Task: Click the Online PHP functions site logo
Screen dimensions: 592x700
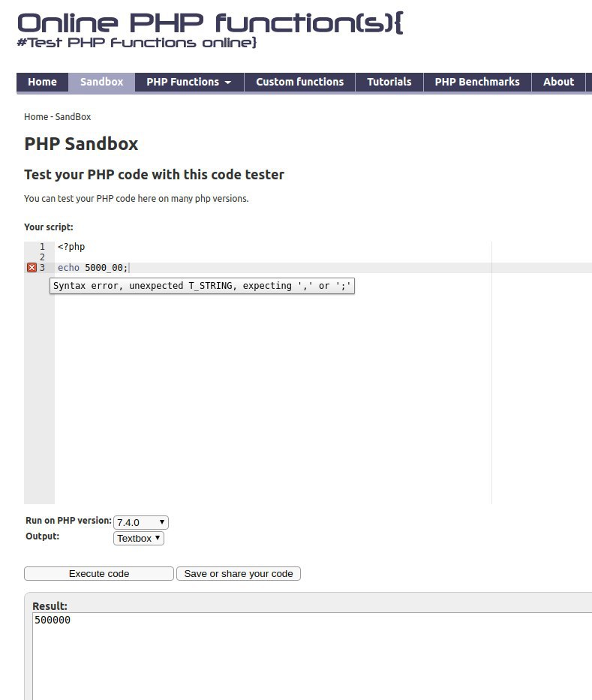Action: click(210, 29)
